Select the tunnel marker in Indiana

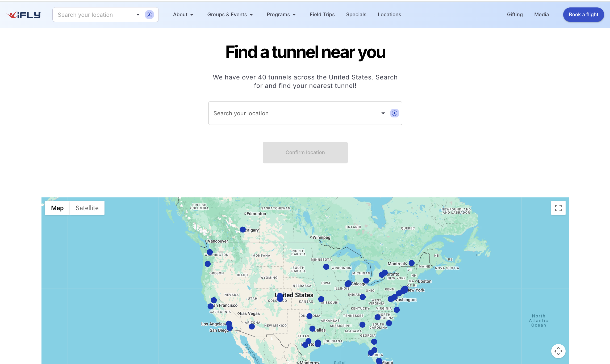coord(363,297)
